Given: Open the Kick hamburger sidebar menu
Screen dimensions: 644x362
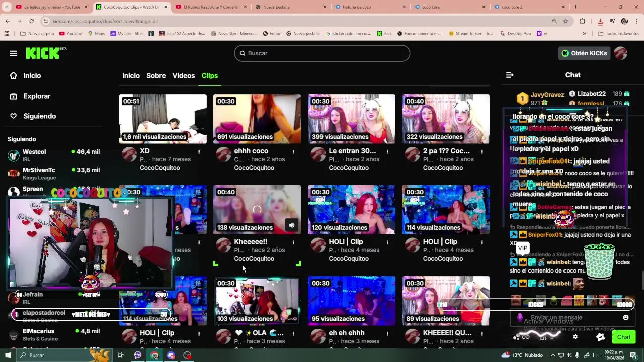Looking at the screenshot, I should (x=13, y=53).
